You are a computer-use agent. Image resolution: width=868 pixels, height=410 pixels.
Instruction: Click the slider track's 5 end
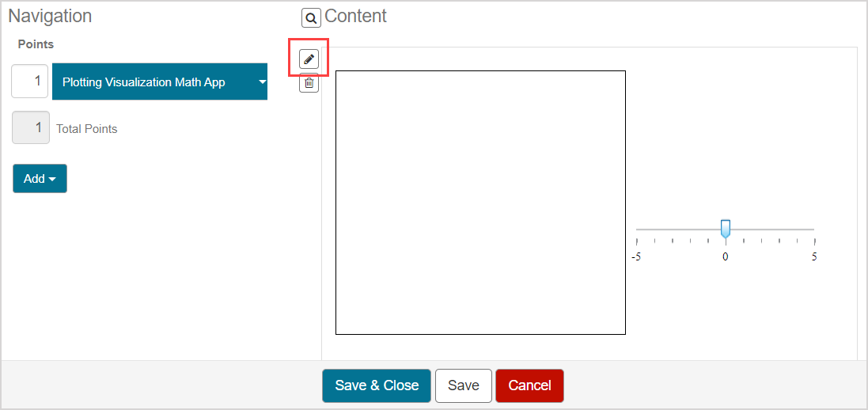[x=813, y=230]
